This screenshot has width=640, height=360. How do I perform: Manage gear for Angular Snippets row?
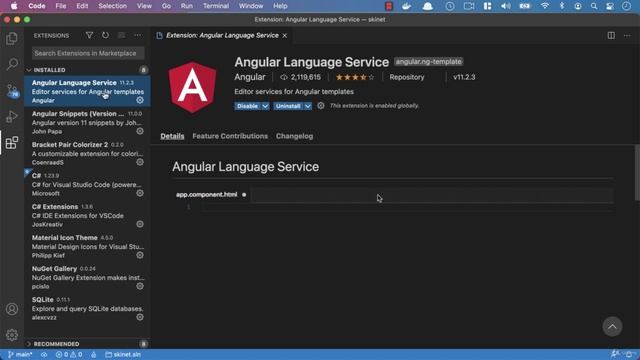click(x=140, y=131)
